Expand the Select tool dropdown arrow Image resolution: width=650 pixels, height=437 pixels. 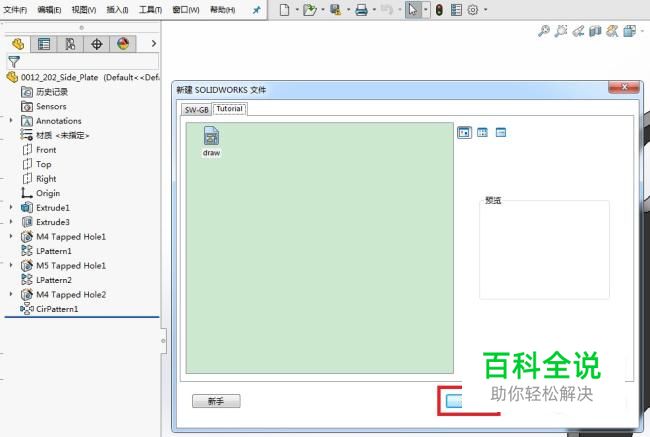point(425,10)
